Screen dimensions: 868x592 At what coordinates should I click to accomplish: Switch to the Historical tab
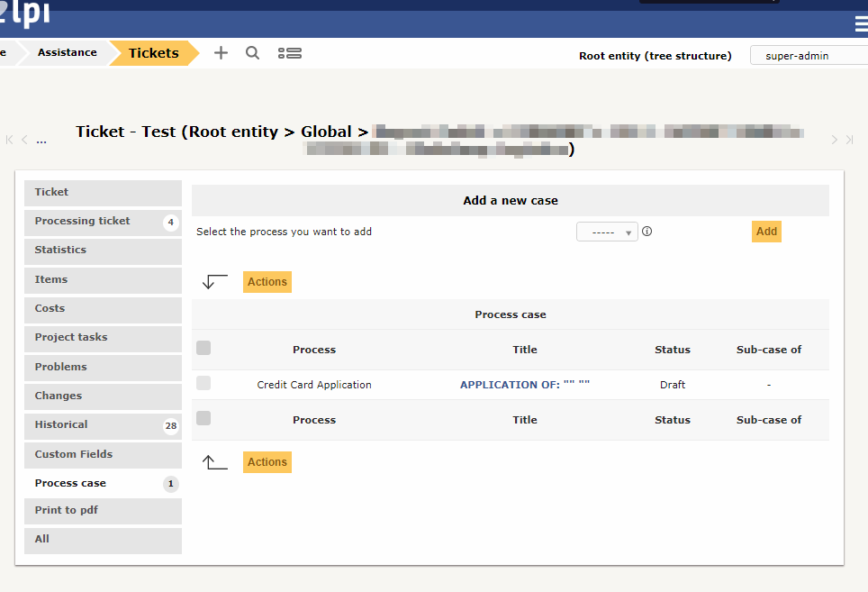[x=61, y=425]
